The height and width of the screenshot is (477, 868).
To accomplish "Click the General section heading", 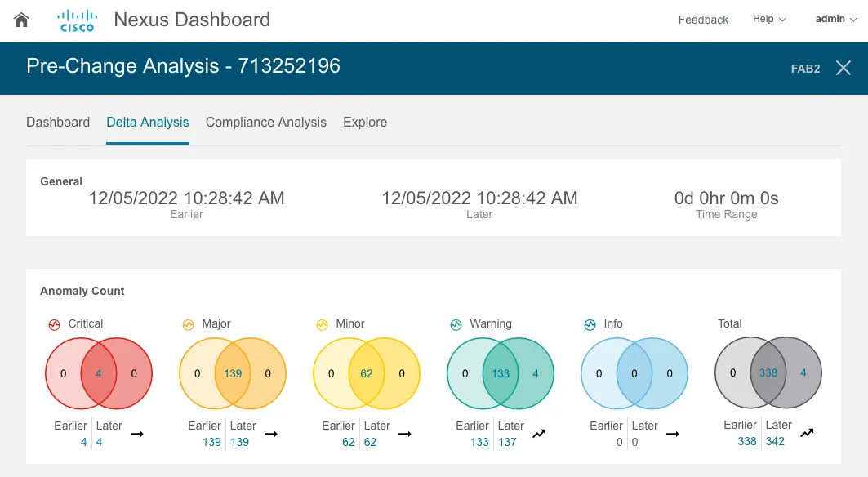I will (x=61, y=181).
